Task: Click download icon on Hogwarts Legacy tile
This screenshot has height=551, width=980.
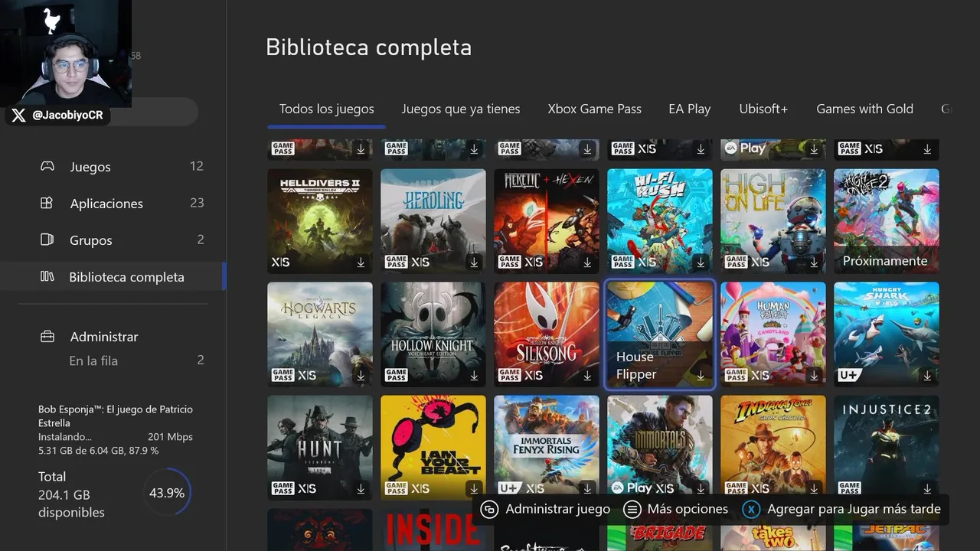Action: [361, 376]
